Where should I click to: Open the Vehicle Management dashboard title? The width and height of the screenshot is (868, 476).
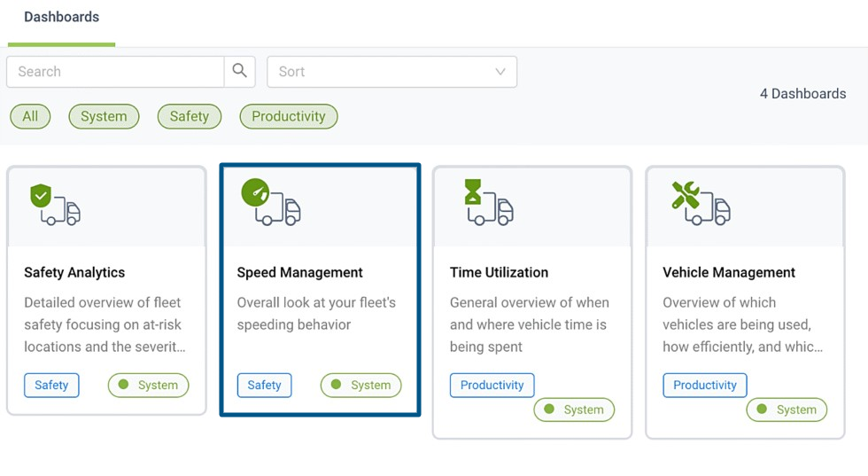(x=728, y=273)
